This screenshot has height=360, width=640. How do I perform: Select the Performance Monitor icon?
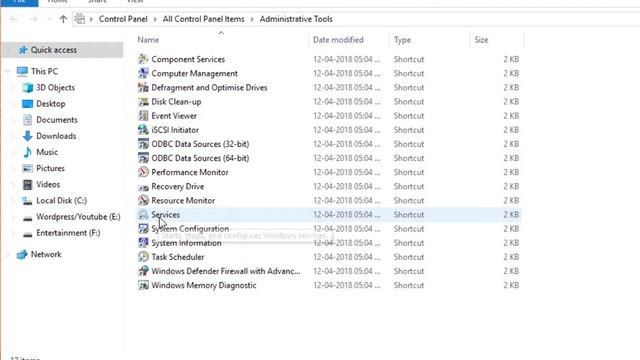click(x=143, y=172)
